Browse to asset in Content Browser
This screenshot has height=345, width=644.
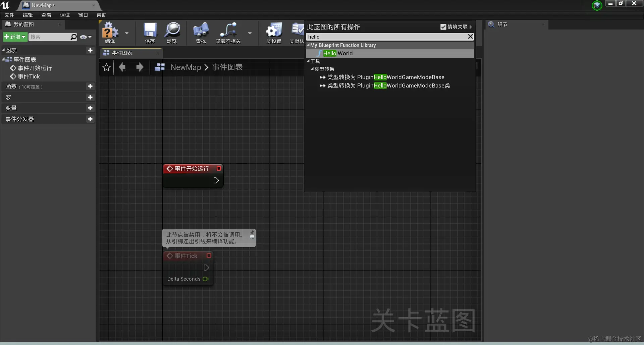pos(172,32)
